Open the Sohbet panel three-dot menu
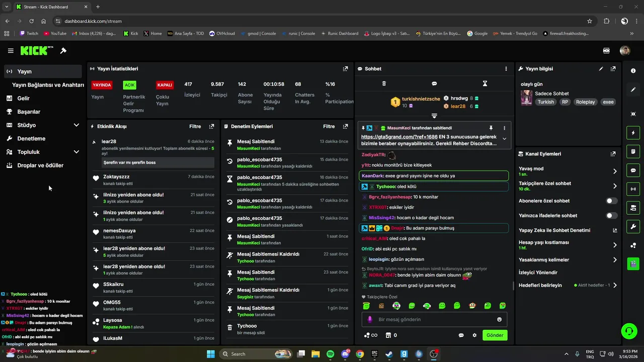Screen dimensions: 644x362 (506, 69)
